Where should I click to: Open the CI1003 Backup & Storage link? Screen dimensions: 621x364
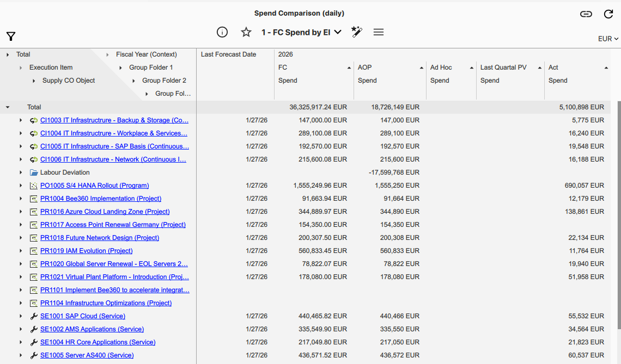(114, 120)
